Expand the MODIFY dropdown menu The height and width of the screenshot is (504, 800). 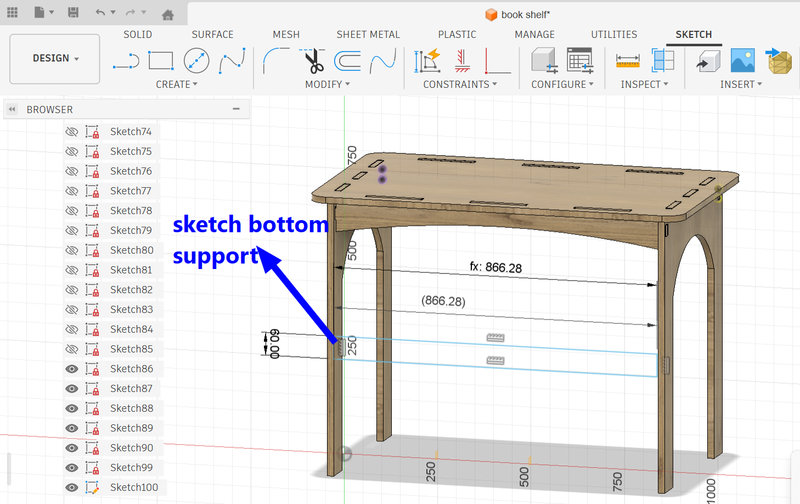pyautogui.click(x=328, y=84)
